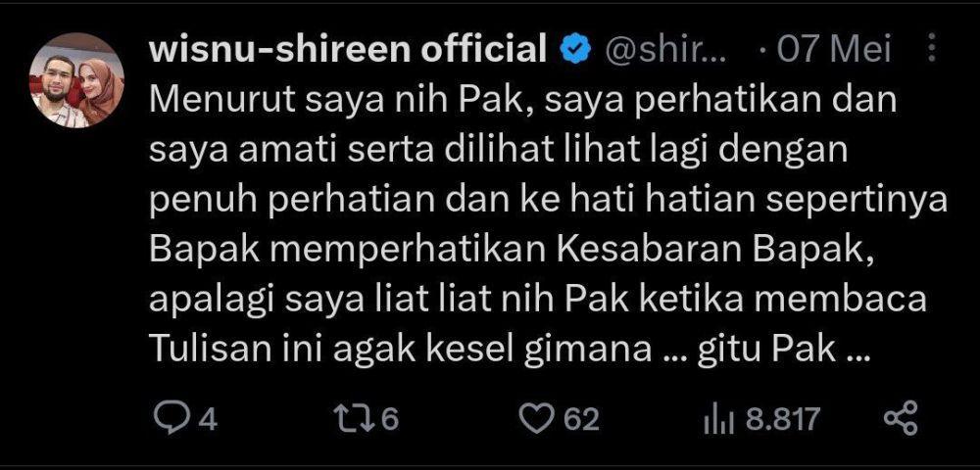The width and height of the screenshot is (980, 470).
Task: Retweet using the arrows icon
Action: [x=355, y=419]
